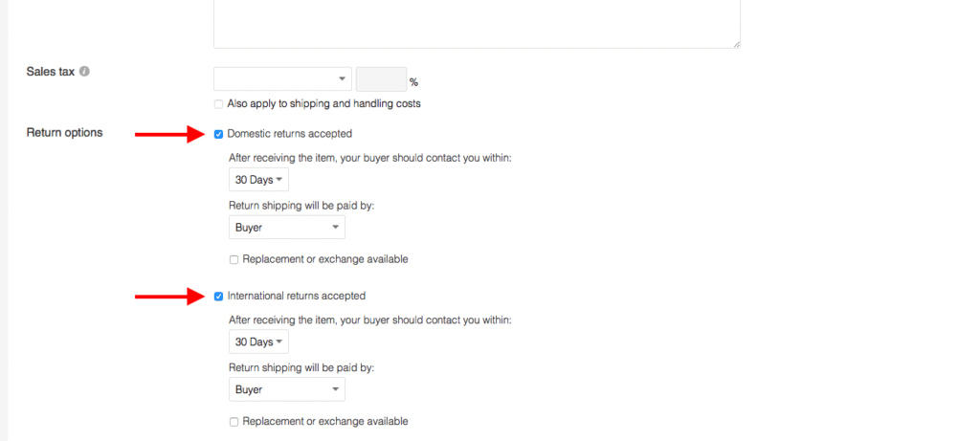Expand international return shipping Buyer dropdown

287,390
